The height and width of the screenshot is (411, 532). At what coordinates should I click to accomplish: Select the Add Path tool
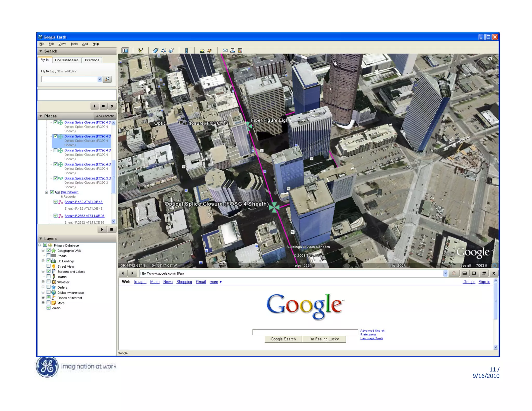(164, 50)
